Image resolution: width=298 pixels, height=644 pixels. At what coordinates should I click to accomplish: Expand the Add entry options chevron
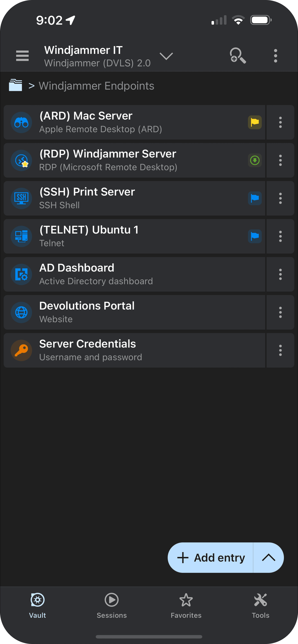click(268, 558)
